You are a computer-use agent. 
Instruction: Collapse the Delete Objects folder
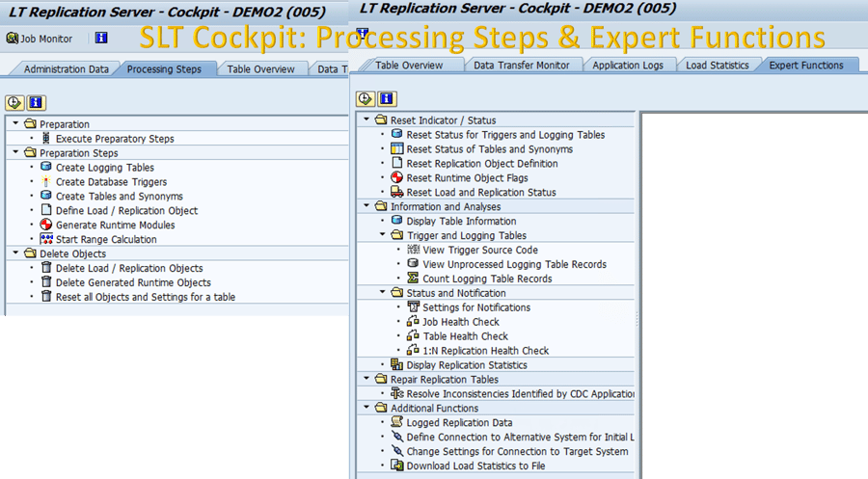16,253
